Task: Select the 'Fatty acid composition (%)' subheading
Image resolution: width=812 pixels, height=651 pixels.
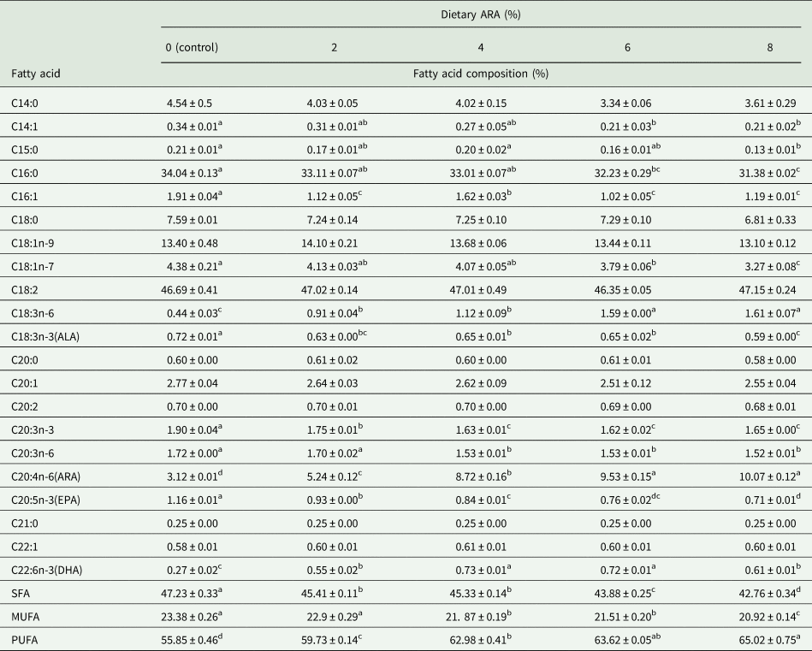Action: click(483, 74)
